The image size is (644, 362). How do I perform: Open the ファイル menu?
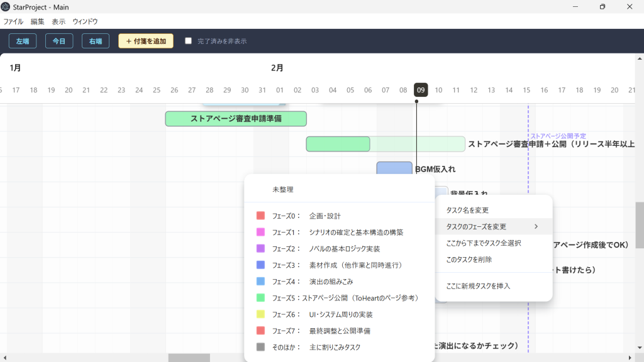(13, 21)
